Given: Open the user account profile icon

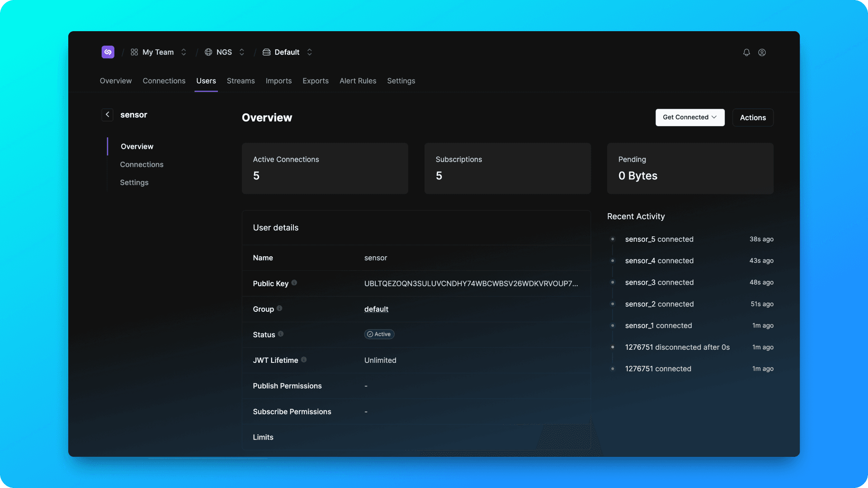Looking at the screenshot, I should 762,52.
